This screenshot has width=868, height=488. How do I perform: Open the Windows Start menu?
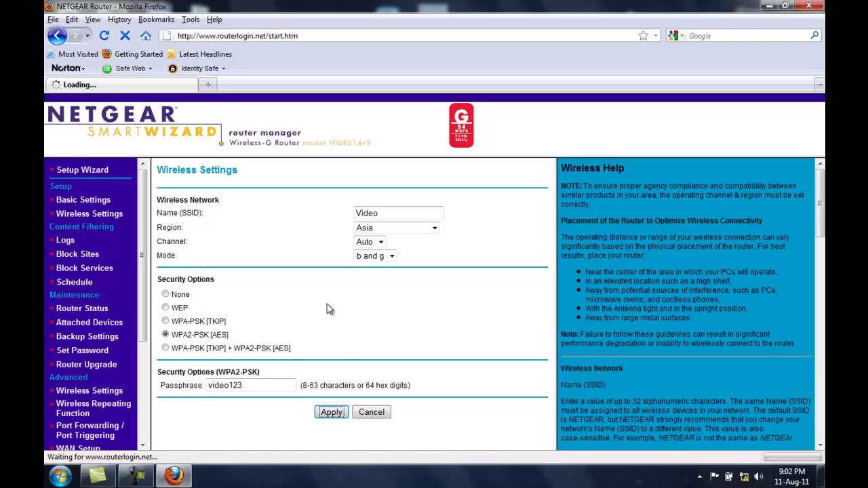[x=60, y=476]
